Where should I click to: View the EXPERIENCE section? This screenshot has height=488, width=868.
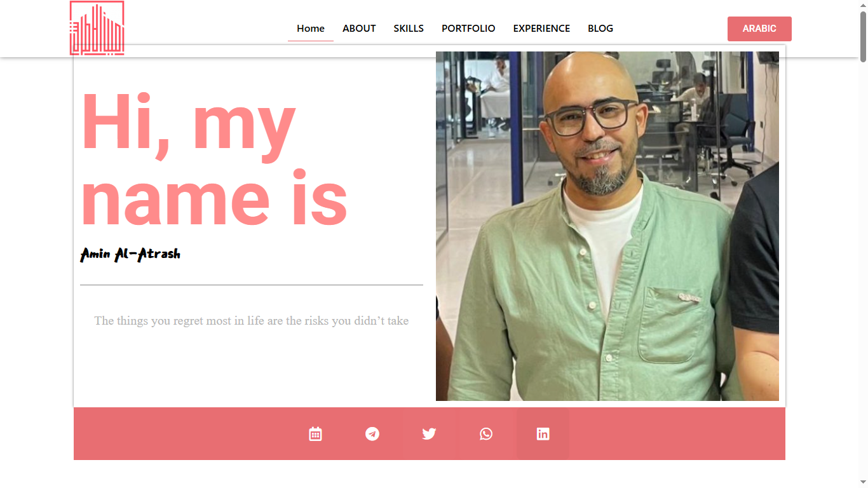541,29
